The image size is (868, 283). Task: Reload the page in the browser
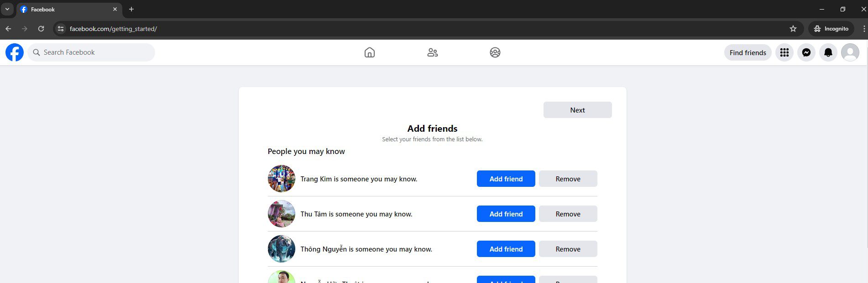[x=41, y=29]
